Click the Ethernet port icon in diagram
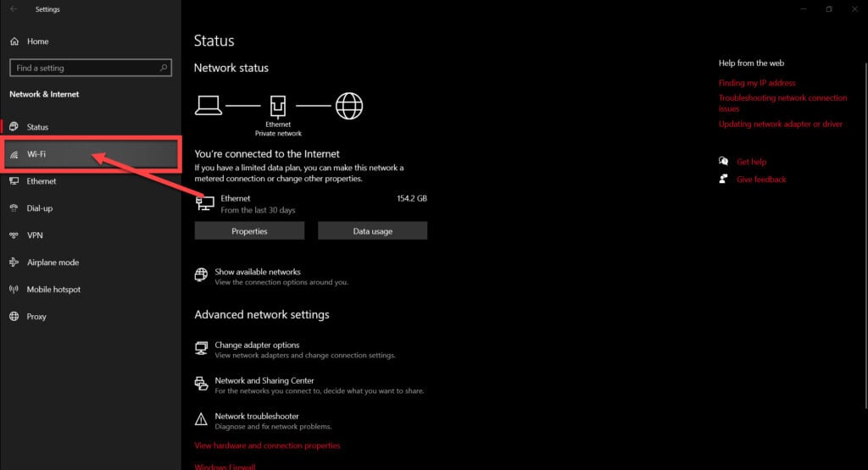This screenshot has height=470, width=868. tap(278, 106)
